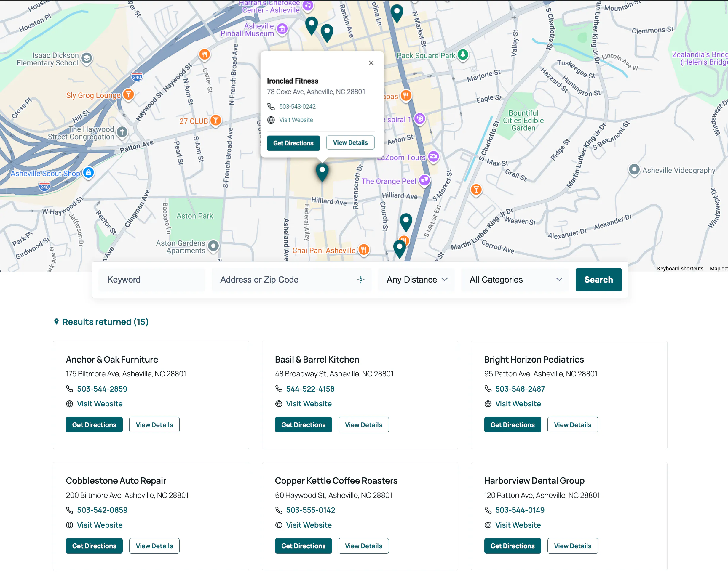Open the All Categories dropdown
Image resolution: width=728 pixels, height=574 pixels.
tap(515, 280)
